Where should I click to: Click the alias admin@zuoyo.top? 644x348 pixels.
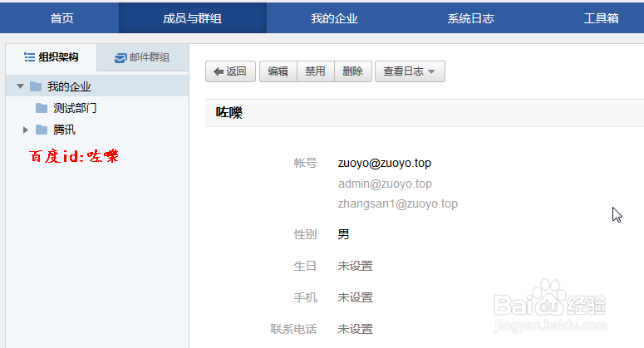coord(385,184)
